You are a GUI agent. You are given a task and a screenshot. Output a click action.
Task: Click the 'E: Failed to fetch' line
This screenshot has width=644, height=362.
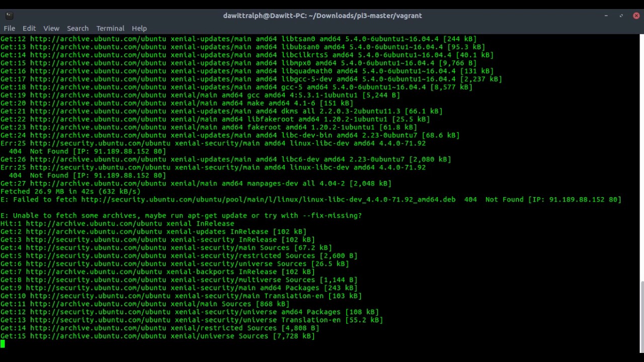[311, 200]
